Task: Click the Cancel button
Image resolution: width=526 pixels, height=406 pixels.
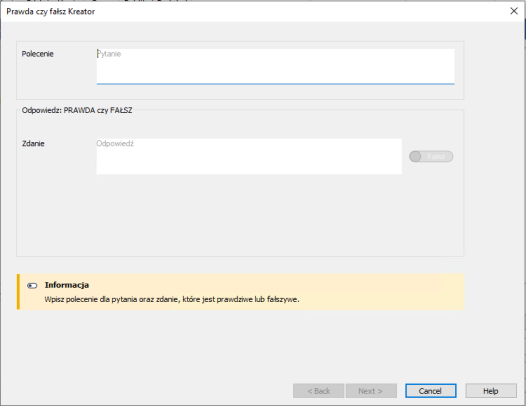Action: tap(430, 391)
